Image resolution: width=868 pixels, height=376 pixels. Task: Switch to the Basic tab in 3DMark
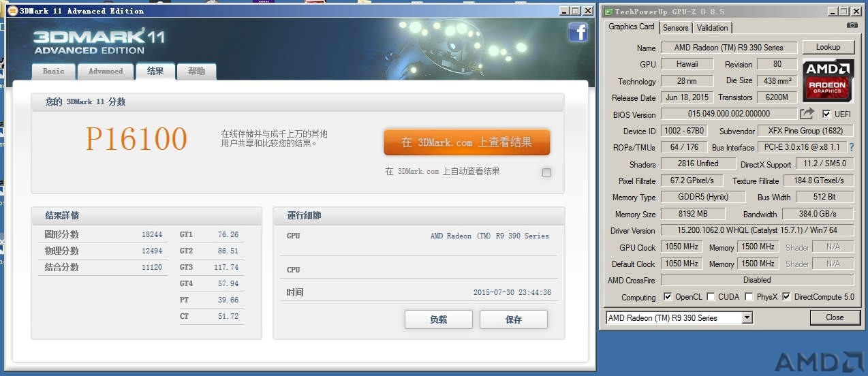pos(53,72)
